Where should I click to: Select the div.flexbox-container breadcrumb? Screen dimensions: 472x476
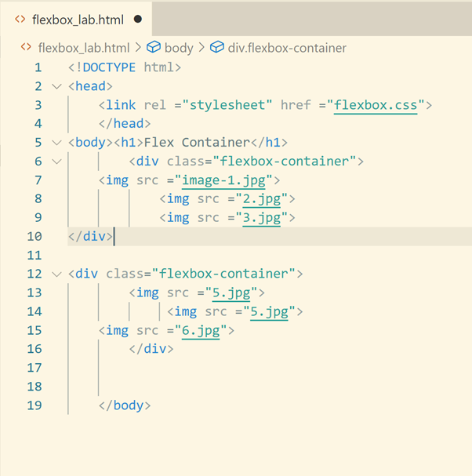pos(287,48)
